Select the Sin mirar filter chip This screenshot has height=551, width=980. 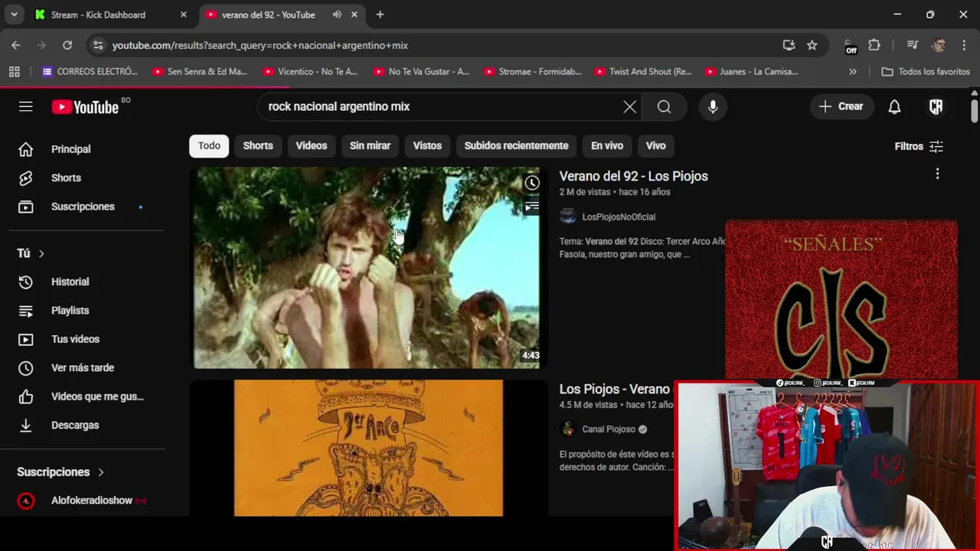(x=370, y=145)
